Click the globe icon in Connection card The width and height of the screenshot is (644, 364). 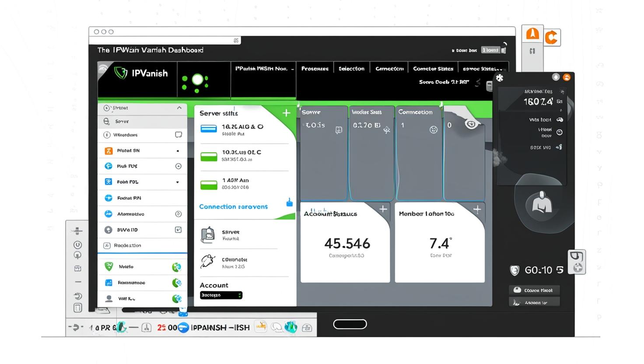pos(434,129)
